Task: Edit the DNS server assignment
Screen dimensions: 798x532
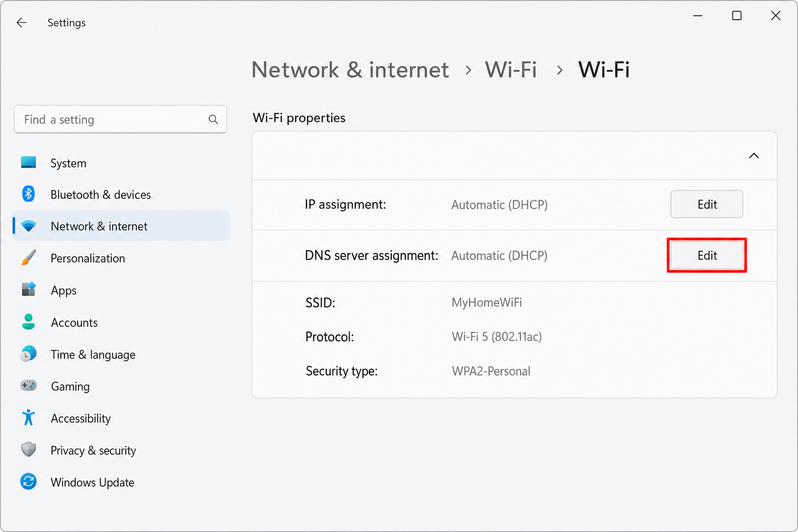Action: pos(707,255)
